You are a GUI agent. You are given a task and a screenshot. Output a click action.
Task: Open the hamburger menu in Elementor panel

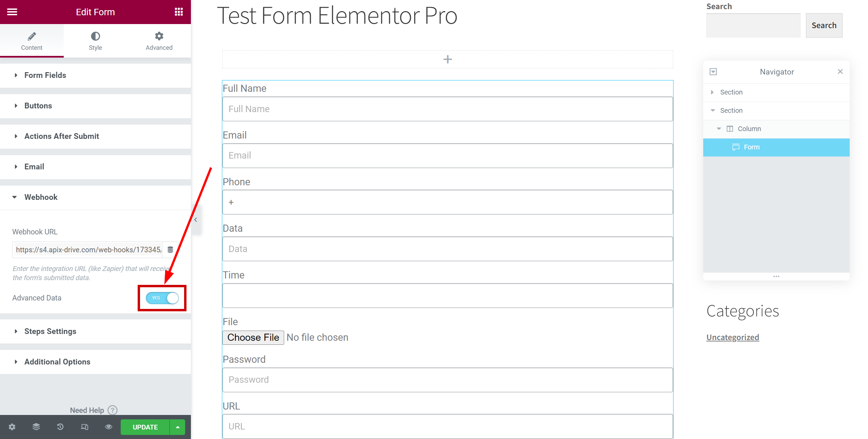click(x=12, y=12)
